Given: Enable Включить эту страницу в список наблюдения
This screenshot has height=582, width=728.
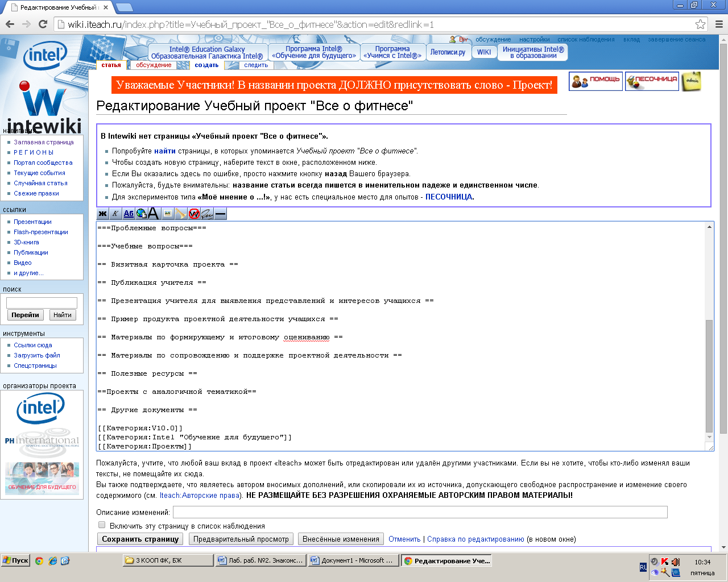Looking at the screenshot, I should (102, 525).
